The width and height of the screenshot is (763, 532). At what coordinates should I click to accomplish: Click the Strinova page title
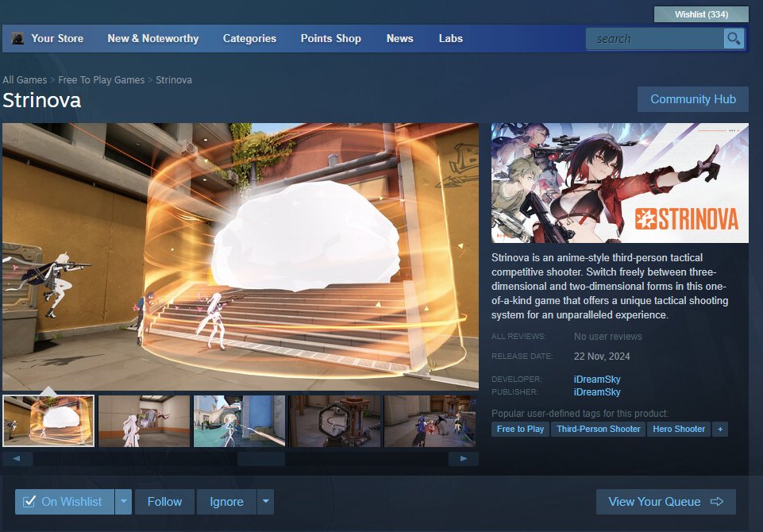click(42, 100)
